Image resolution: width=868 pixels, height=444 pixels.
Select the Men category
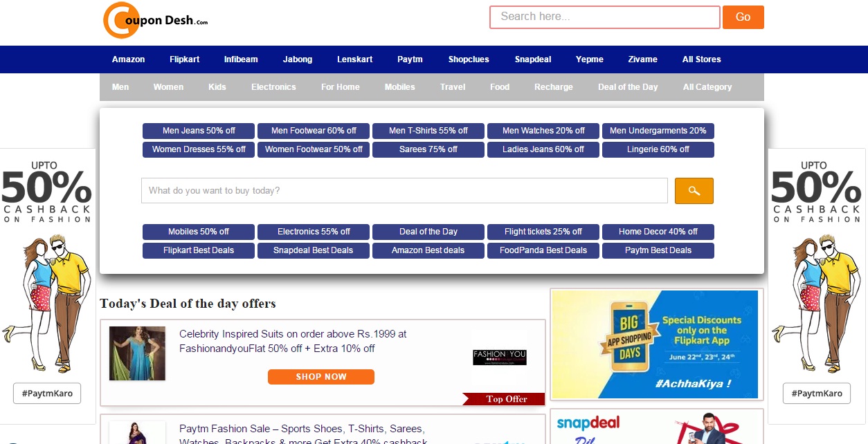pyautogui.click(x=120, y=87)
